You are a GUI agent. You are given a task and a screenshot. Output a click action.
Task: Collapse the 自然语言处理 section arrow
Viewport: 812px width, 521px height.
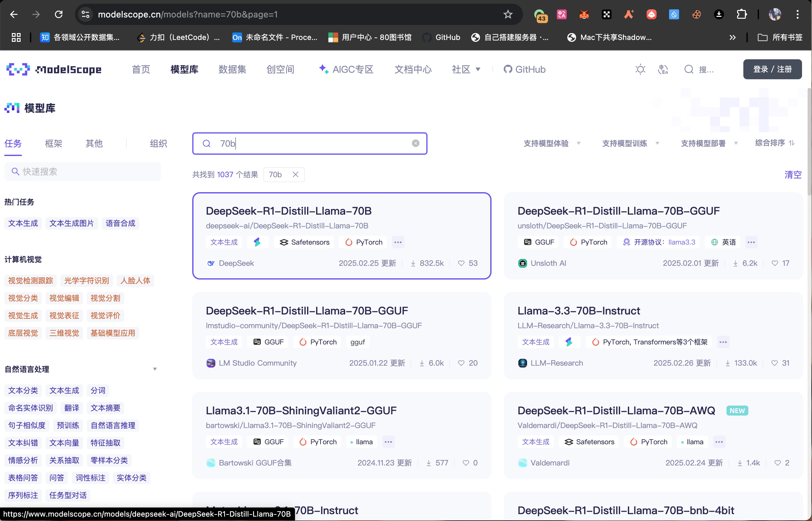point(154,369)
